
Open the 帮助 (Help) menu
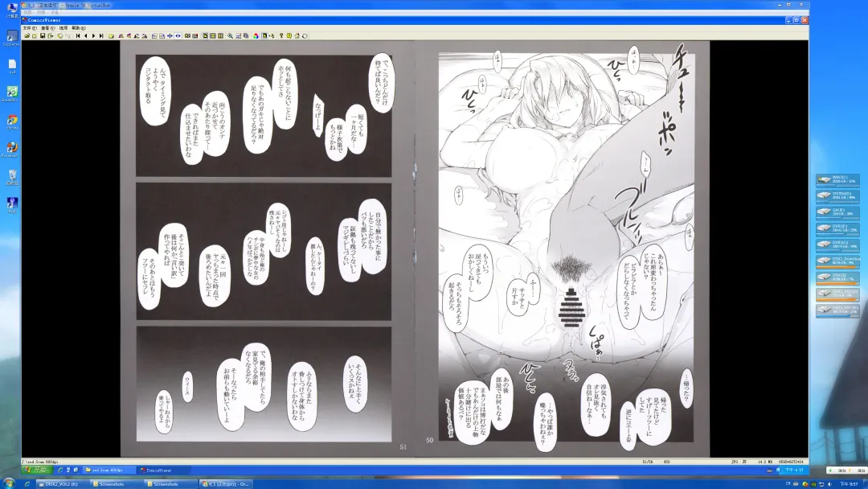pyautogui.click(x=77, y=27)
